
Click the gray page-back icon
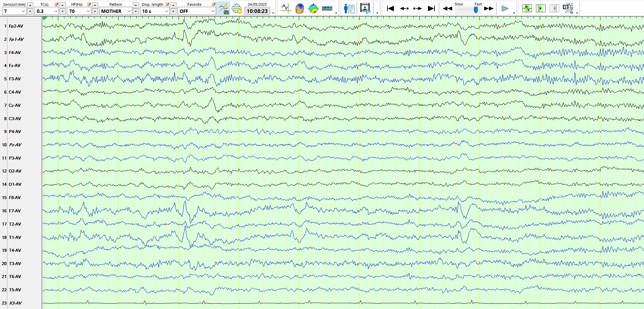554,8
